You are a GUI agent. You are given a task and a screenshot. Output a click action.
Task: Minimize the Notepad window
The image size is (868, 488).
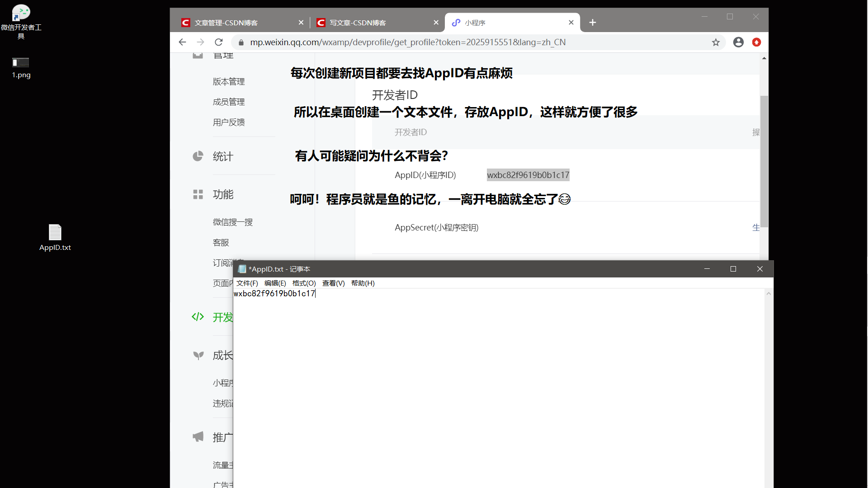(707, 269)
